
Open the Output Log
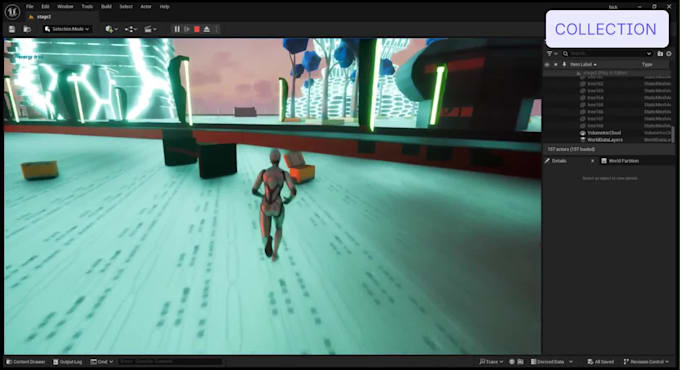67,362
